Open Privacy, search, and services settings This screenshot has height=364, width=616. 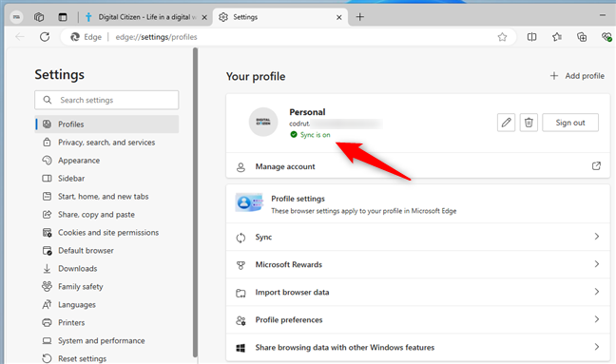[106, 143]
